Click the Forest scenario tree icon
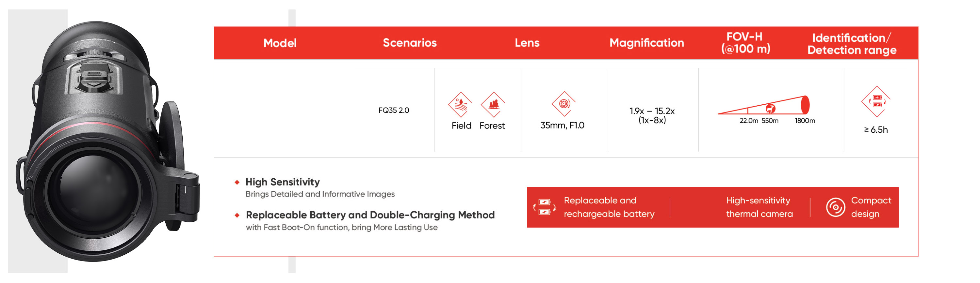The width and height of the screenshot is (980, 283). [x=493, y=104]
